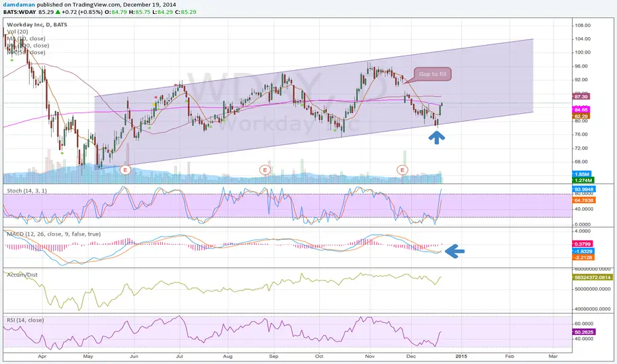Select the MA (10, close) indicator label
Image resolution: width=617 pixels, height=364 pixels.
tap(26, 38)
